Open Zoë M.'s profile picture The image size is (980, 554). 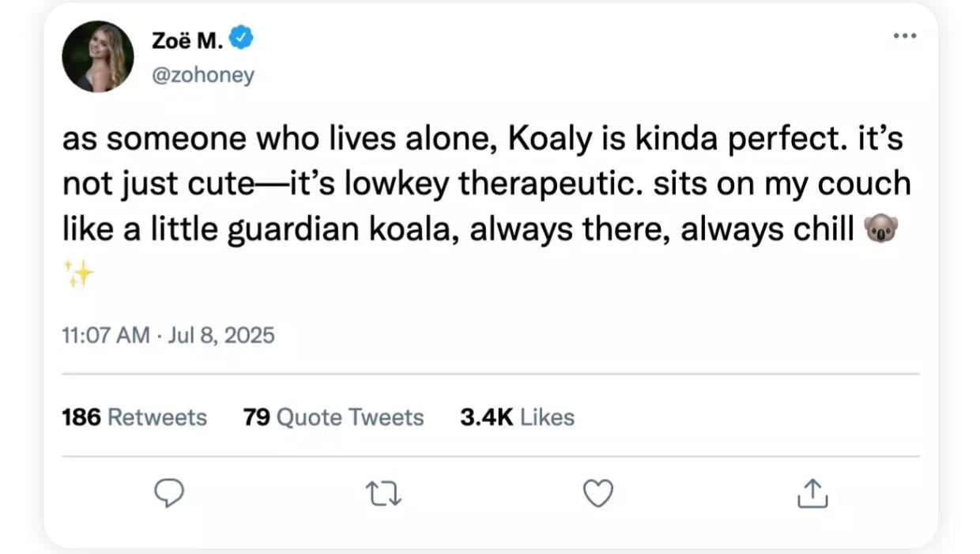(x=98, y=56)
